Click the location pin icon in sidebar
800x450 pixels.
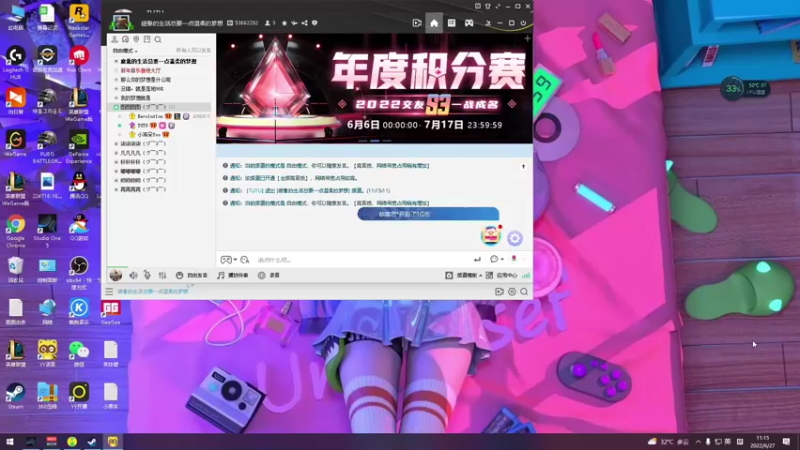136,39
